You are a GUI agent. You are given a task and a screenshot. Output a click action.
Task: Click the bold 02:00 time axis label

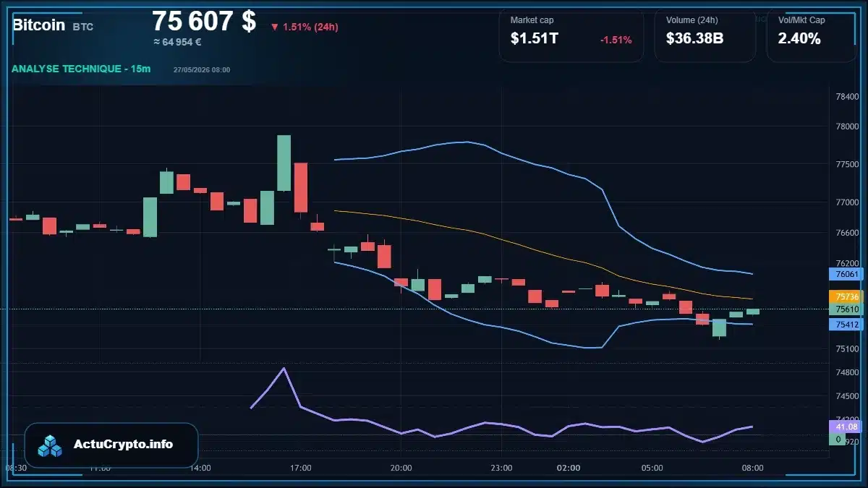(x=569, y=468)
